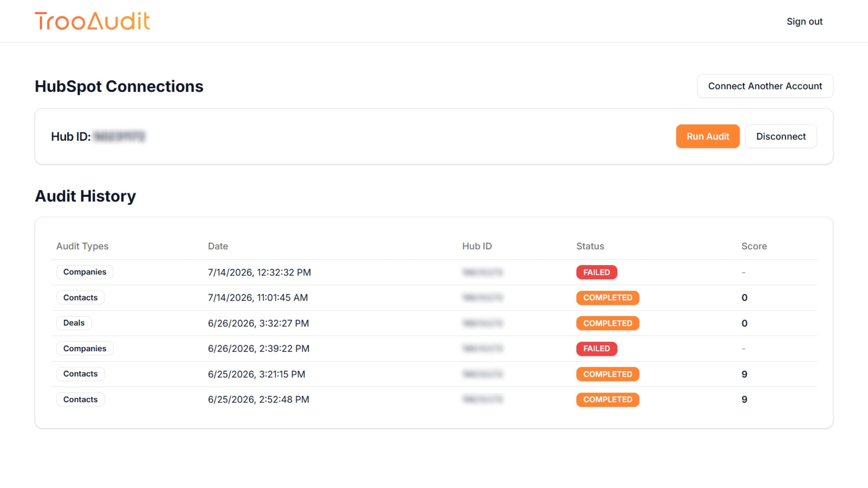Click COMPLETED badge on 3:21:15 PM row
This screenshot has width=868, height=488.
608,374
